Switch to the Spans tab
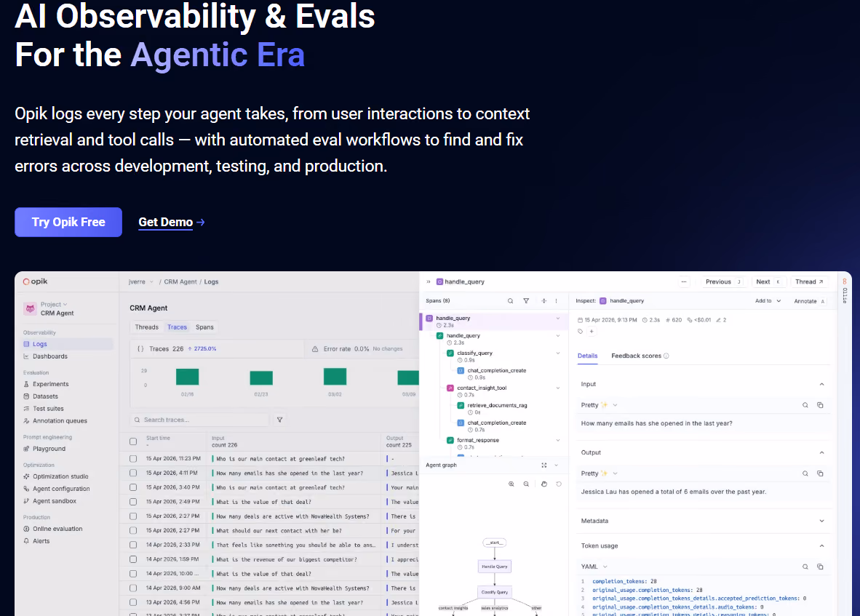860x616 pixels. [204, 327]
